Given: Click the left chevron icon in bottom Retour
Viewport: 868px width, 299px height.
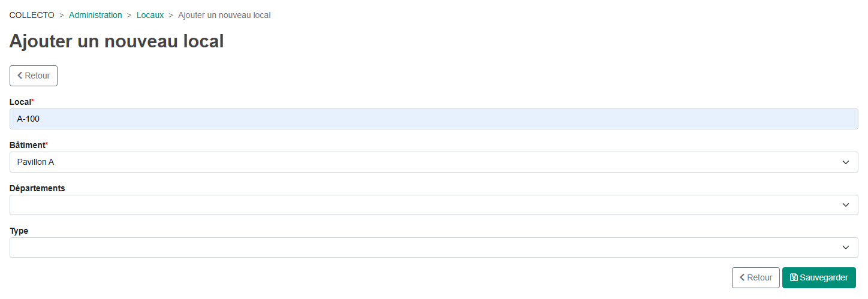Looking at the screenshot, I should (x=742, y=278).
